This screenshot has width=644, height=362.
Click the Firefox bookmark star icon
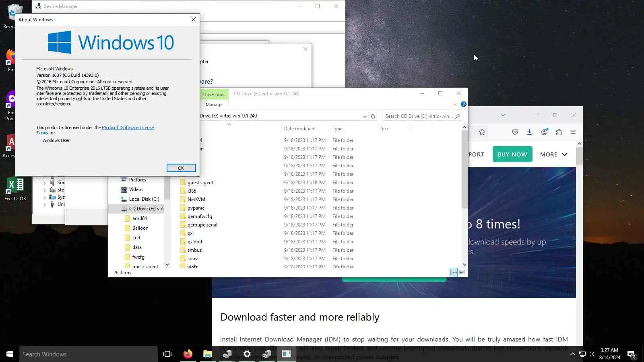tap(482, 132)
